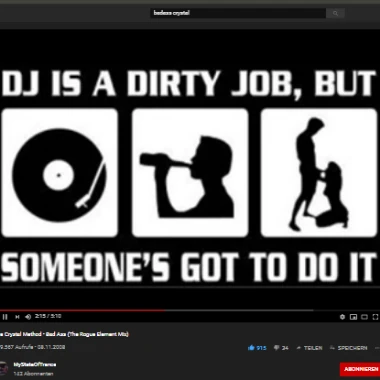Viewport: 380px width, 380px height.
Task: Click the vinyl record panel in video
Action: click(x=60, y=173)
